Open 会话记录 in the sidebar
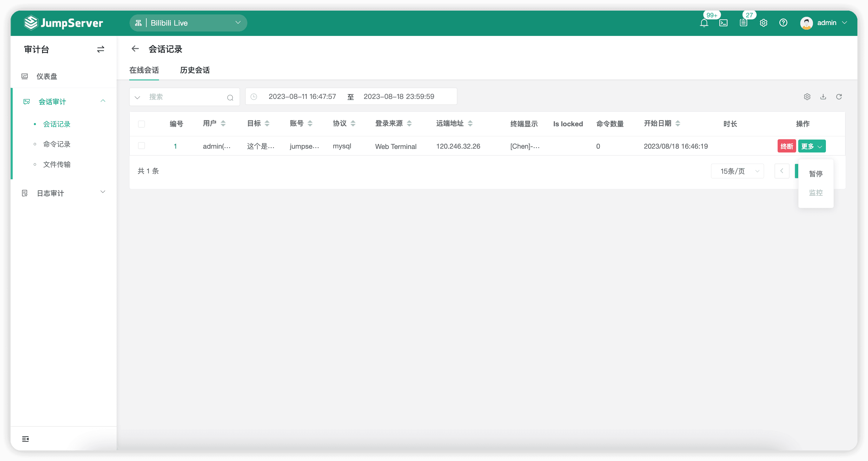The width and height of the screenshot is (868, 461). [x=57, y=124]
